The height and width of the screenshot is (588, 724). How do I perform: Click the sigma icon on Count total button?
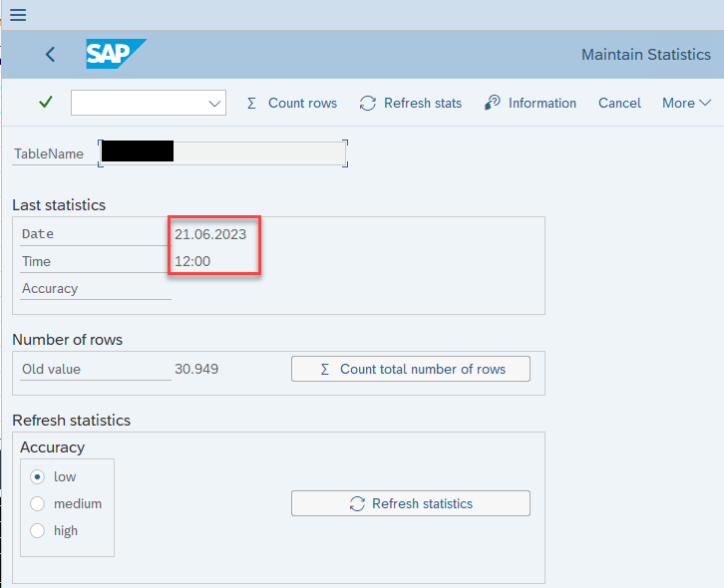pos(324,369)
